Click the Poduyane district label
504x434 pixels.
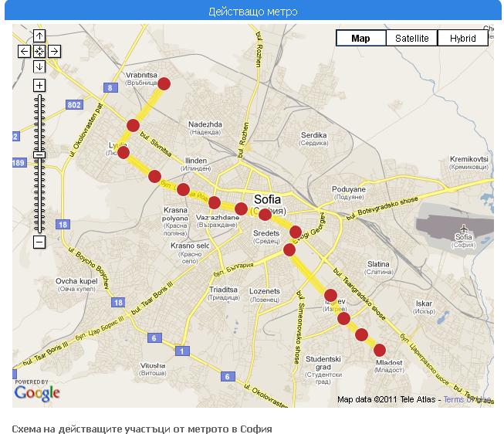(x=349, y=193)
